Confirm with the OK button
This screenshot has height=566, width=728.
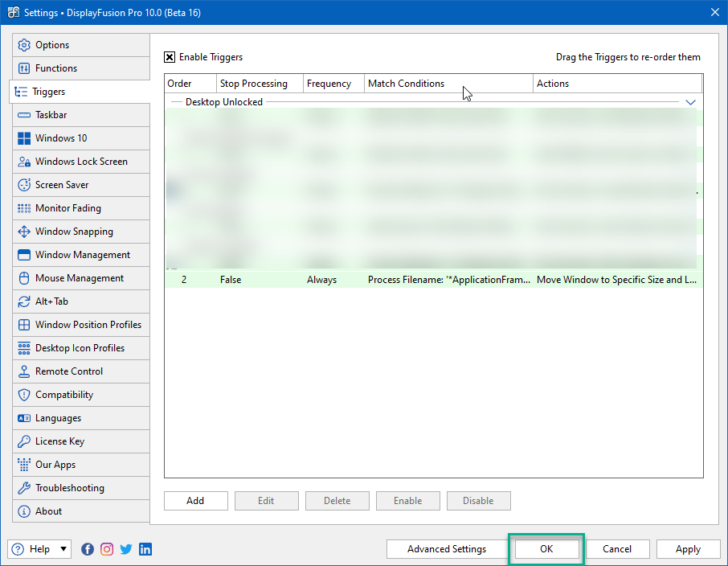click(x=546, y=549)
